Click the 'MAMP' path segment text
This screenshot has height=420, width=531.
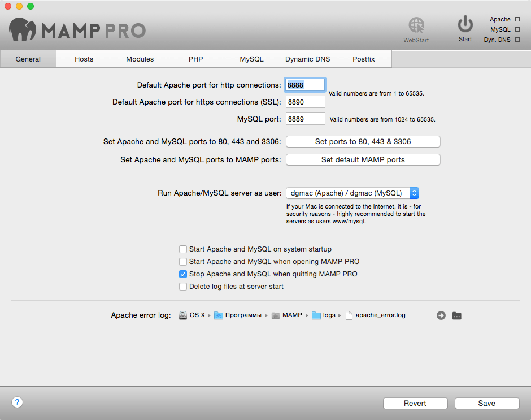[x=292, y=315]
